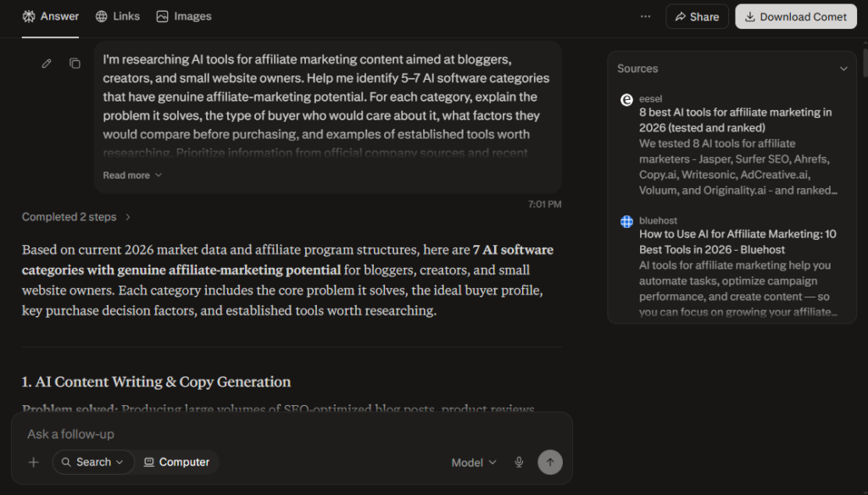Expand the Completed 2 steps details
The height and width of the screenshot is (495, 868).
pyautogui.click(x=76, y=217)
